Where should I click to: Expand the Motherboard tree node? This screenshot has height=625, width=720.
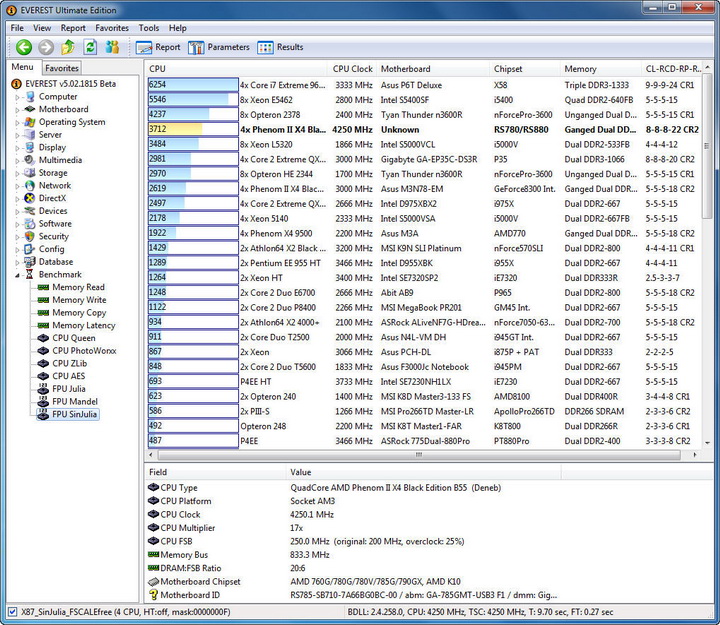pos(17,110)
